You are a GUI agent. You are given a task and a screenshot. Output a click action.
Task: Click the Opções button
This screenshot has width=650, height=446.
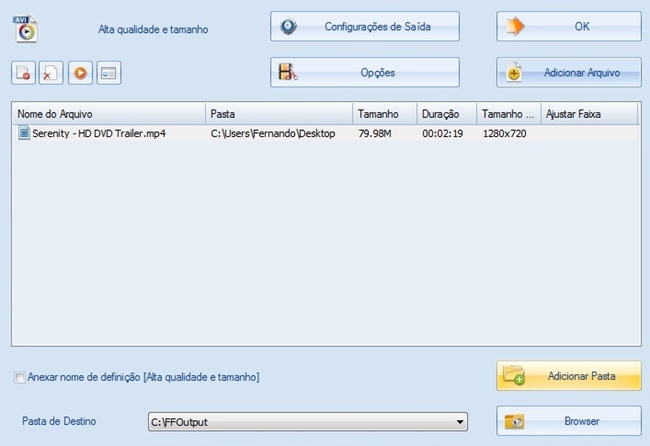tap(365, 73)
